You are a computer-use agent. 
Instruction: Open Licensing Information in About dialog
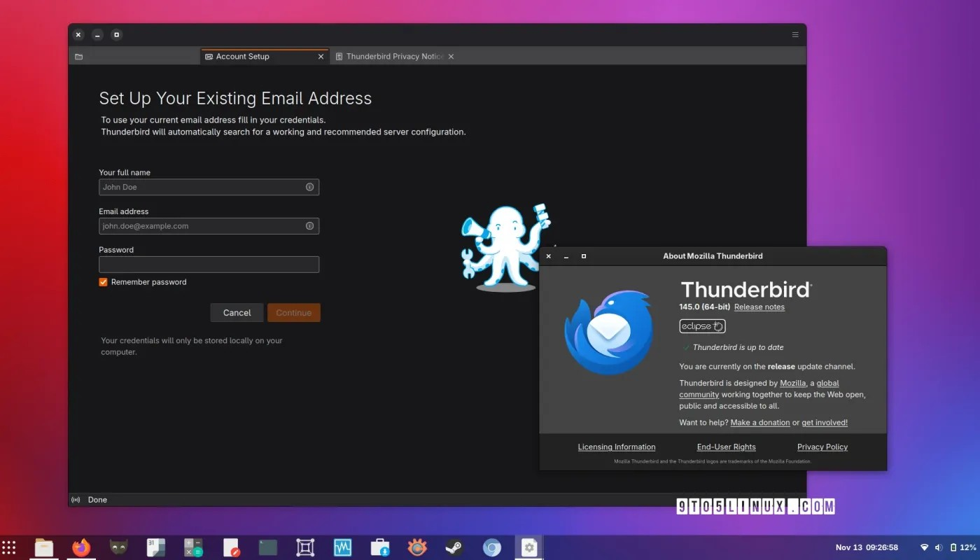(617, 447)
